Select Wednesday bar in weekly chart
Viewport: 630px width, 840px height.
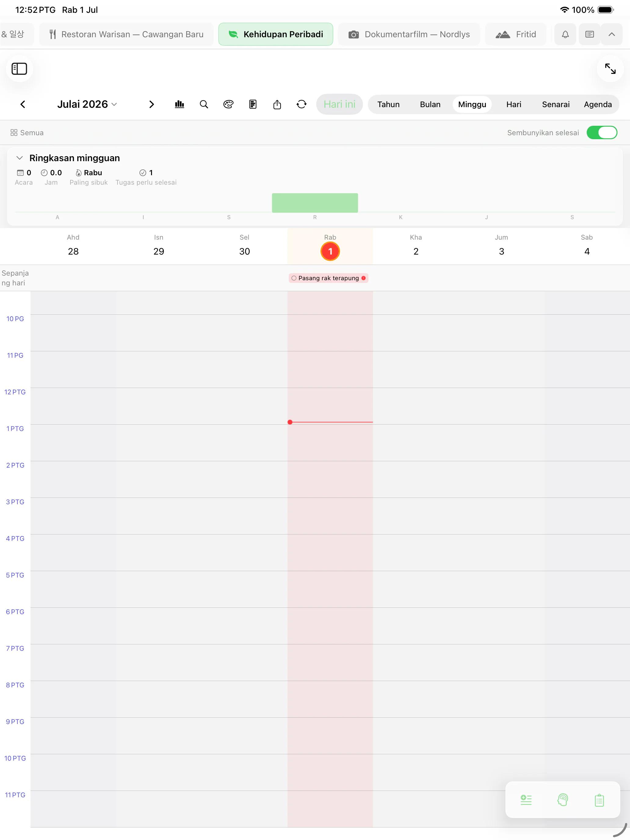click(315, 203)
